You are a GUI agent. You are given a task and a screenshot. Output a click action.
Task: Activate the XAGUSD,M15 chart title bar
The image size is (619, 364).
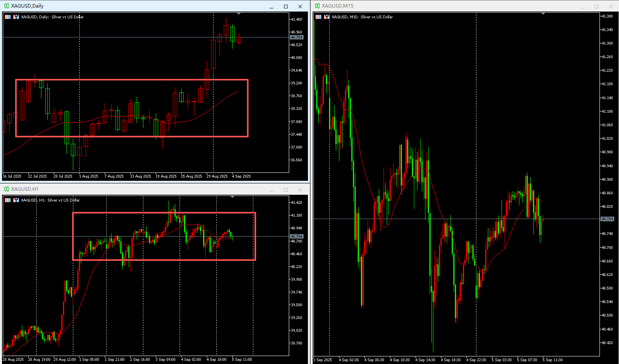pos(446,6)
